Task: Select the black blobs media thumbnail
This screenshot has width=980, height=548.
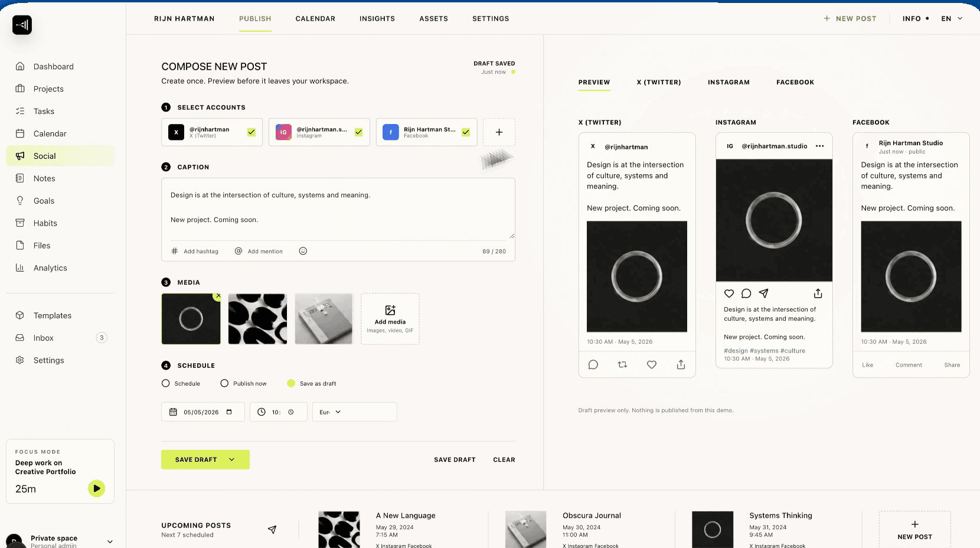Action: pyautogui.click(x=257, y=319)
